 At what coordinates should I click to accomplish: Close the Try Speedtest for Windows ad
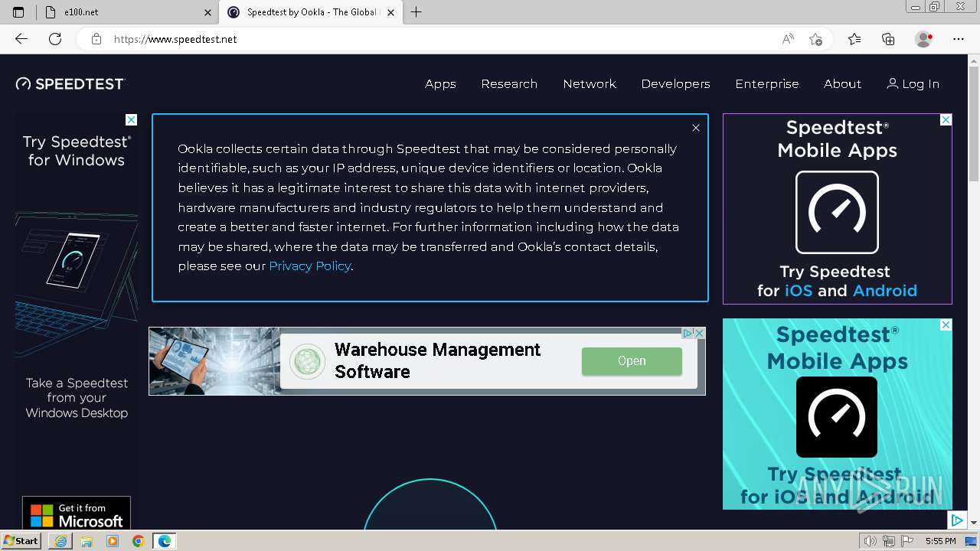131,119
